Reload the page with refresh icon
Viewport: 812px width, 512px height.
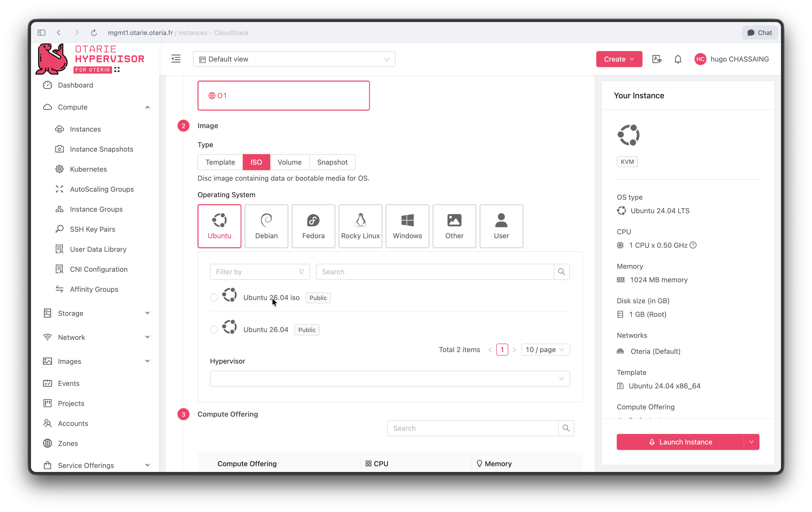click(94, 33)
